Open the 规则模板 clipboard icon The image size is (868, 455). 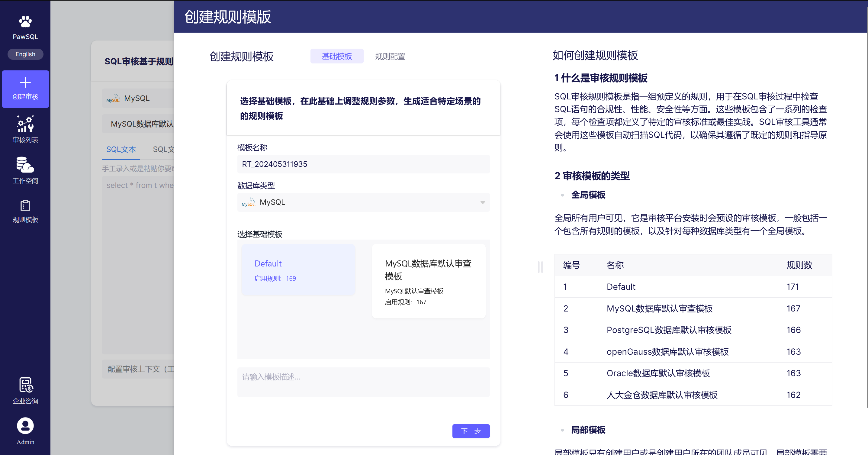(25, 205)
